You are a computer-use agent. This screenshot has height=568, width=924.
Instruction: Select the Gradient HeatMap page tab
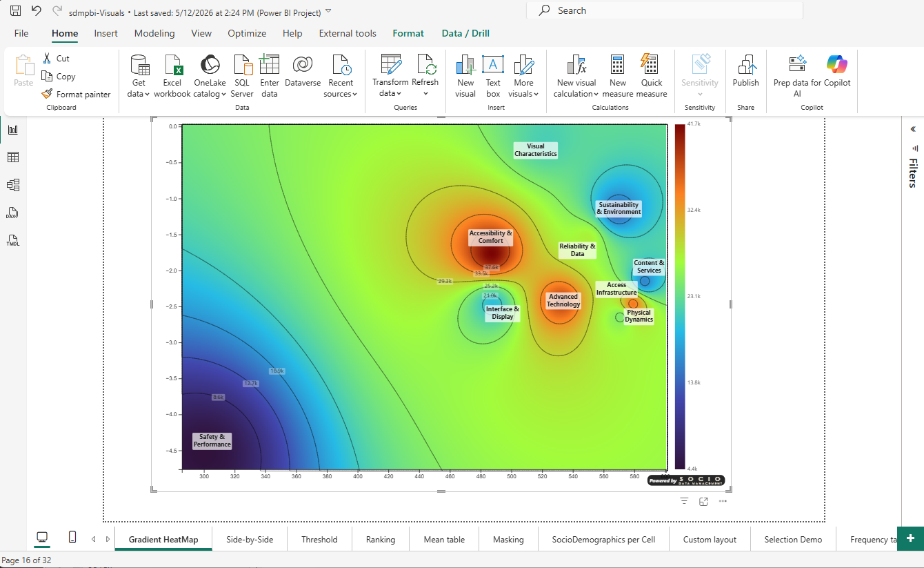pyautogui.click(x=163, y=539)
